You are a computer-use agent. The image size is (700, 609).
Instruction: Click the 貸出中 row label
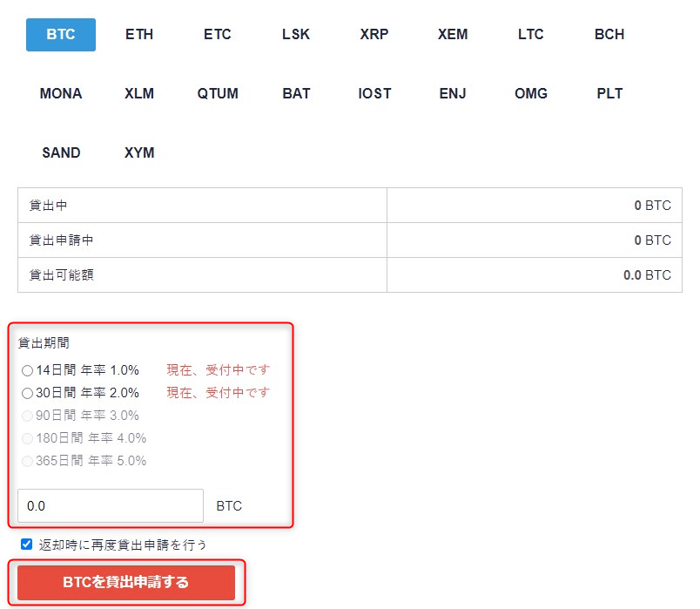point(48,206)
